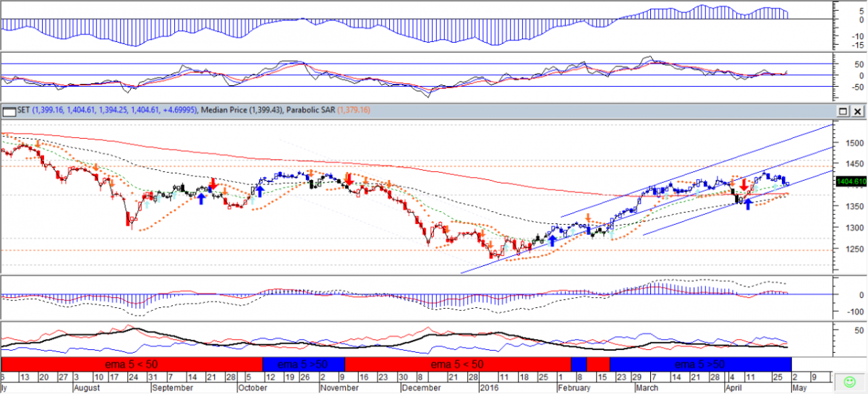Click the March label on the date axis
The height and width of the screenshot is (394, 868).
[648, 388]
